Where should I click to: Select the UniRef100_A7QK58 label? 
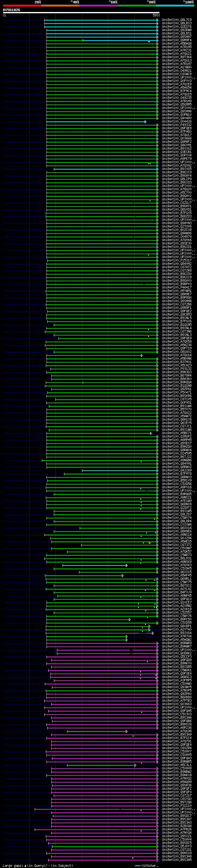(177, 342)
